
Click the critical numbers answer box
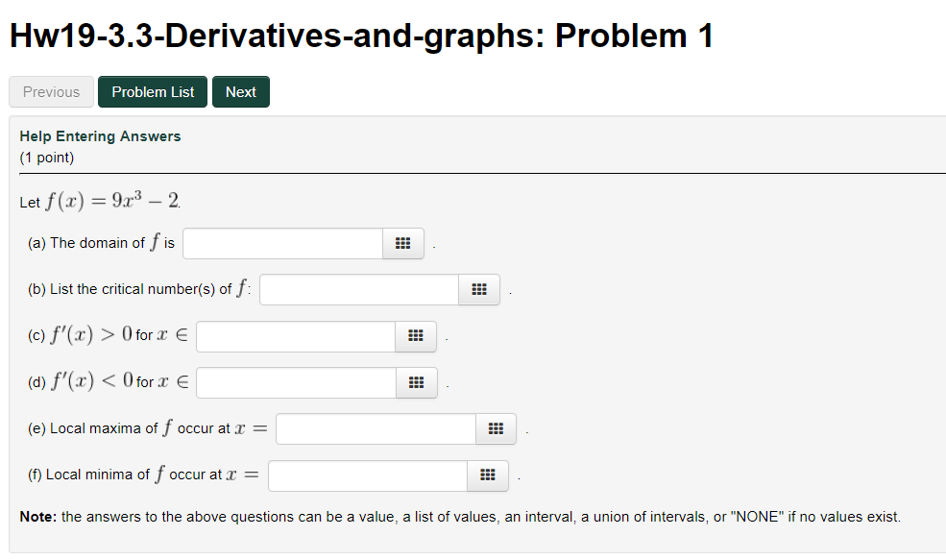pyautogui.click(x=357, y=288)
